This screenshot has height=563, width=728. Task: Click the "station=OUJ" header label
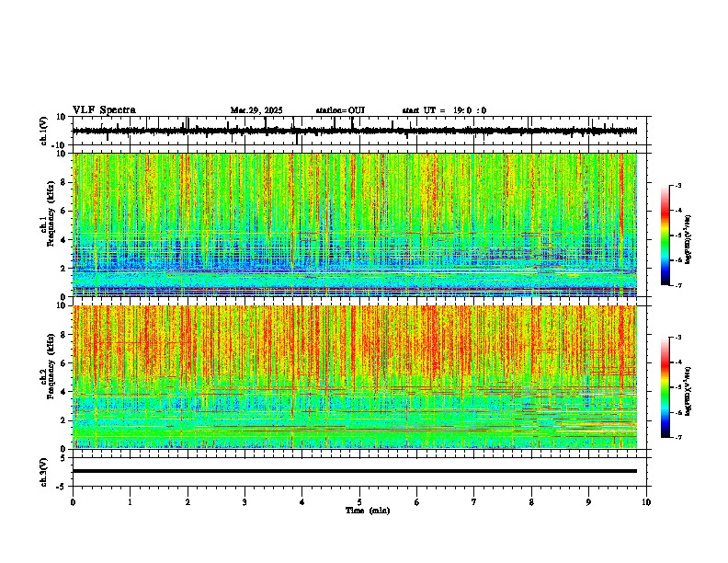tap(340, 110)
